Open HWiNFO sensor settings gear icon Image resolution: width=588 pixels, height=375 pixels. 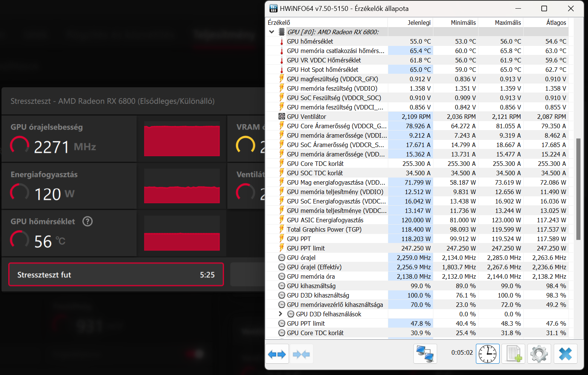click(539, 354)
